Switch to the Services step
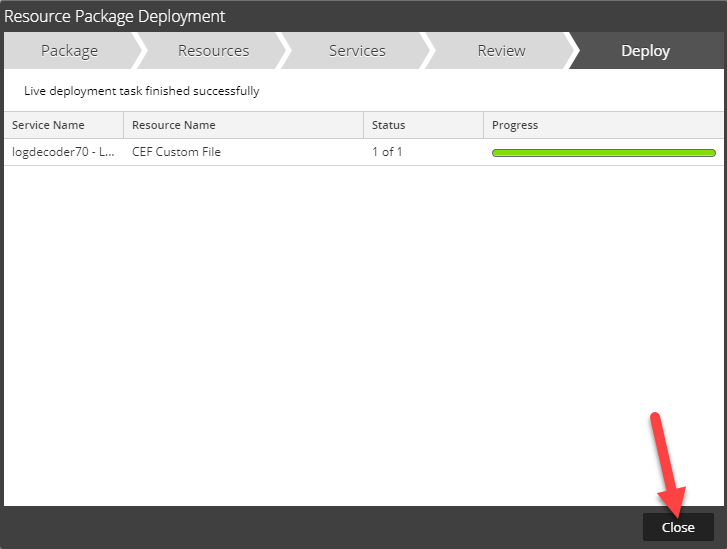Viewport: 727px width, 549px height. tap(357, 51)
